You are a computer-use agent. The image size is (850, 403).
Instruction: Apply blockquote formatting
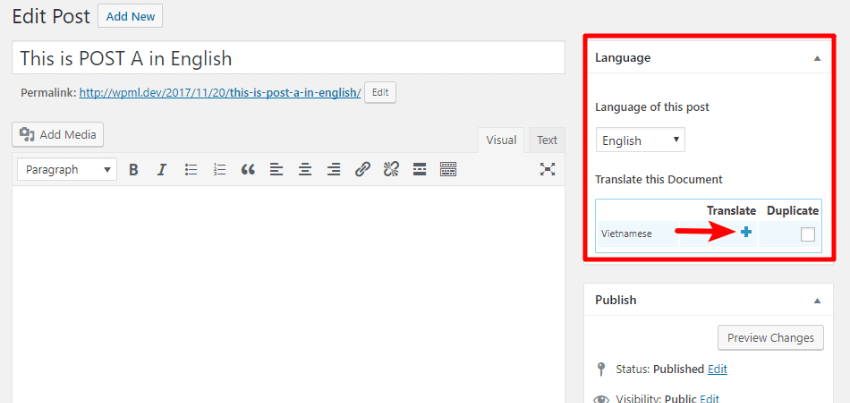click(248, 170)
